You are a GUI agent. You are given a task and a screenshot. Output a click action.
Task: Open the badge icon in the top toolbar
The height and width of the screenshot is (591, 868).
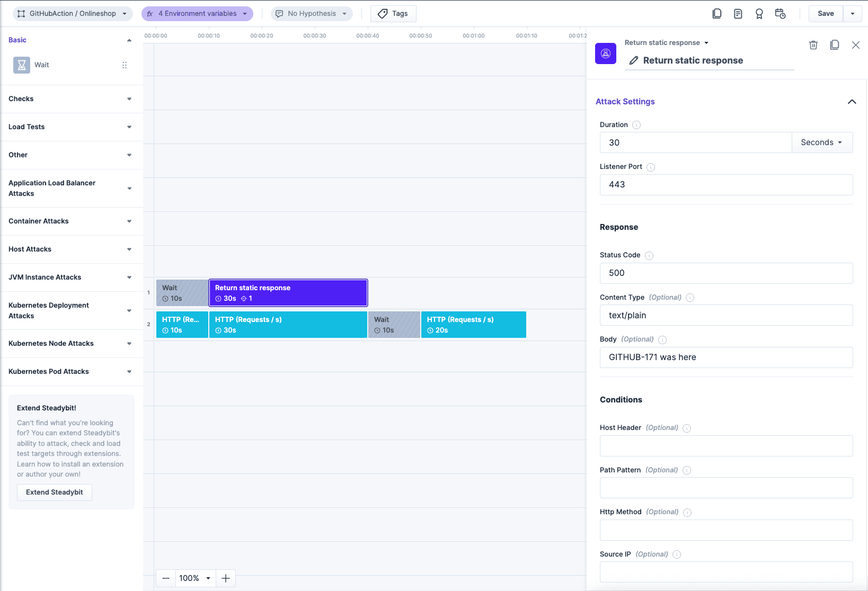[759, 14]
